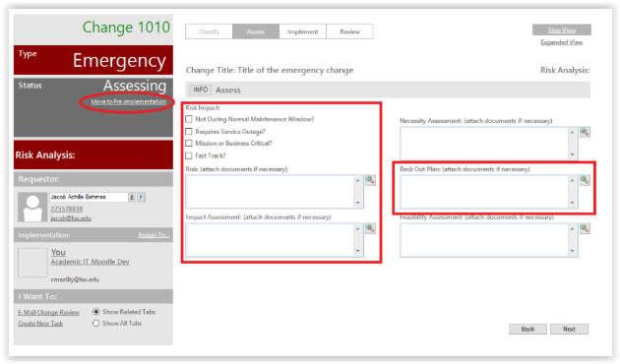
Task: Click the requestor name field Jacob Achille Behmes
Action: coord(89,197)
